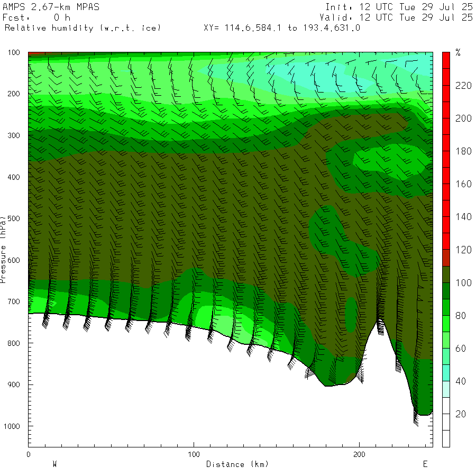The height and width of the screenshot is (476, 476).
Task: Click the 100 hPa pressure axis label
Action: 14,52
